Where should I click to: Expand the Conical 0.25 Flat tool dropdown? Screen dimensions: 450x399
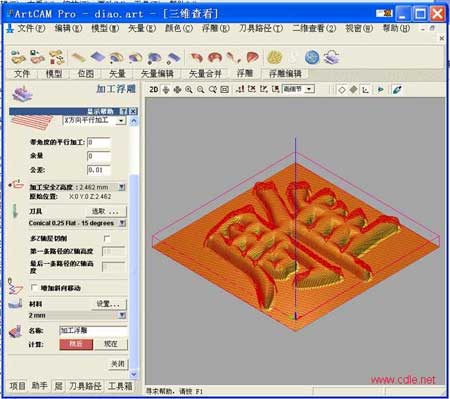pyautogui.click(x=122, y=223)
